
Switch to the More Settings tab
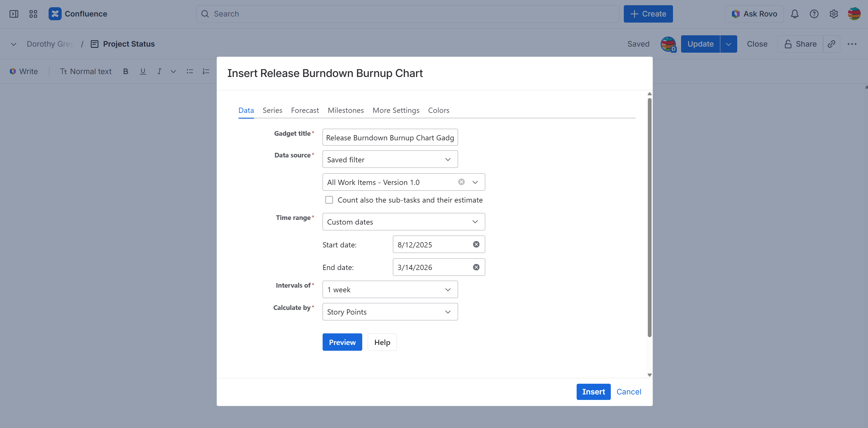point(396,110)
